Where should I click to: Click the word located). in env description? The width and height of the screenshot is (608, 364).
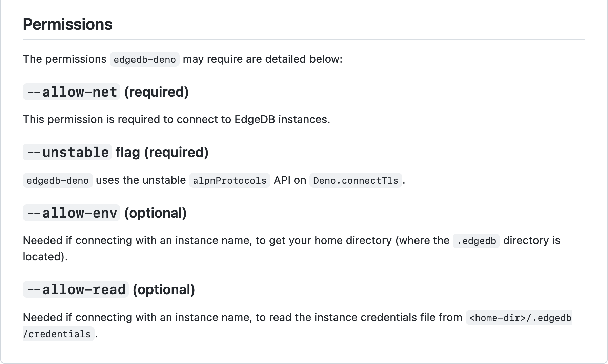tap(45, 257)
